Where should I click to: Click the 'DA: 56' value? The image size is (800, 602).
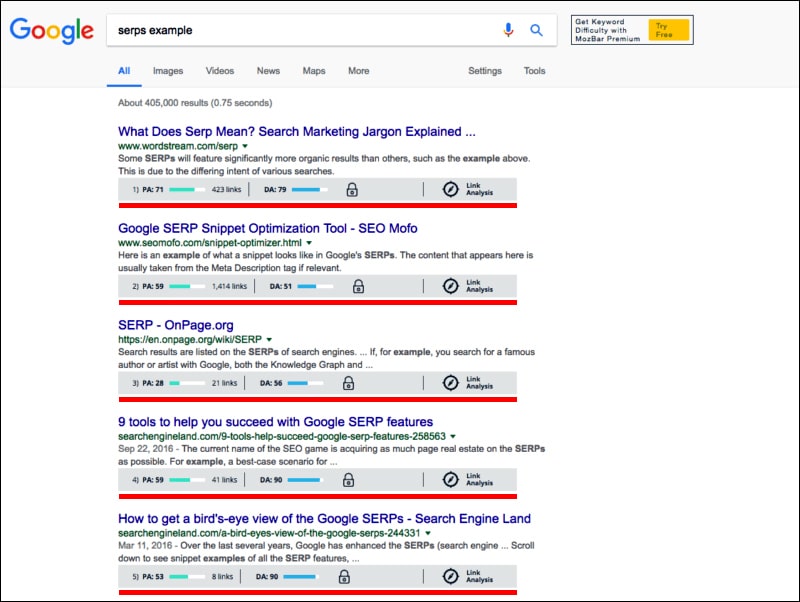click(x=271, y=383)
